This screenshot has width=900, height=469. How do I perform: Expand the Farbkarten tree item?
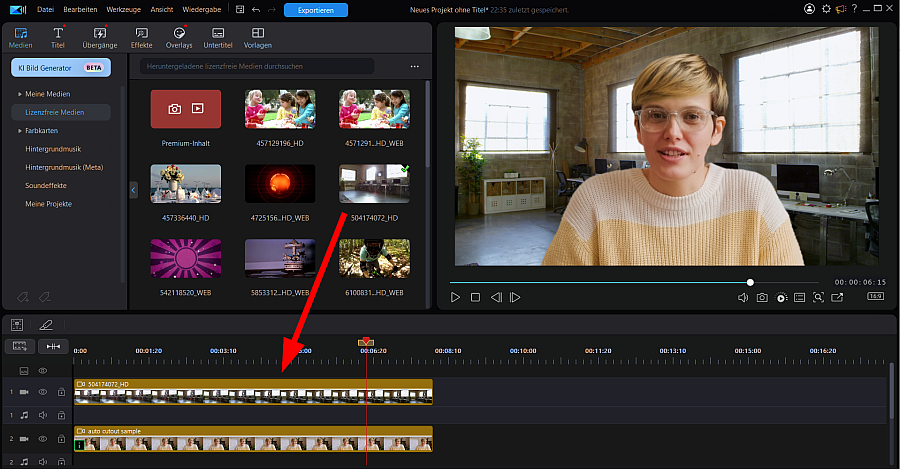point(20,131)
